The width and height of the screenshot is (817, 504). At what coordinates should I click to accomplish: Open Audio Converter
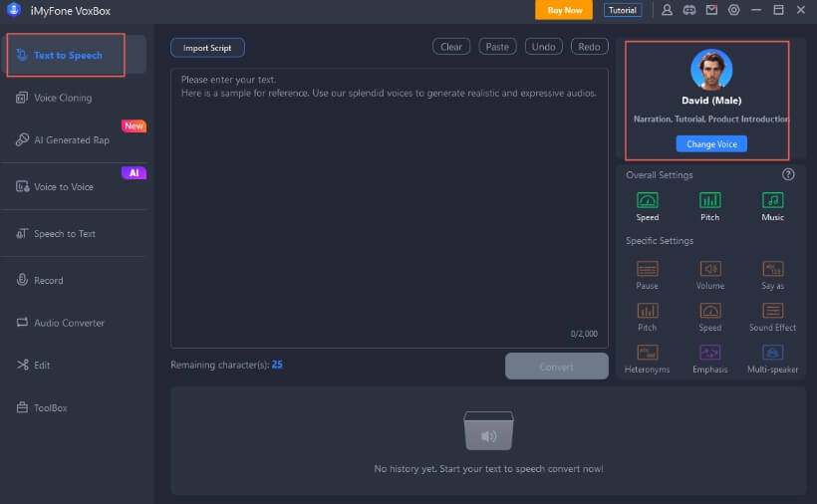coord(69,323)
